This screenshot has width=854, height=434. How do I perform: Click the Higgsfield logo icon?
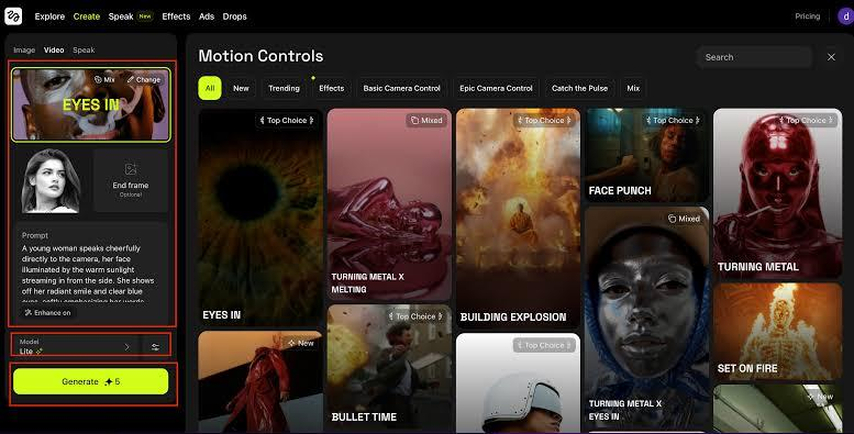coord(13,16)
